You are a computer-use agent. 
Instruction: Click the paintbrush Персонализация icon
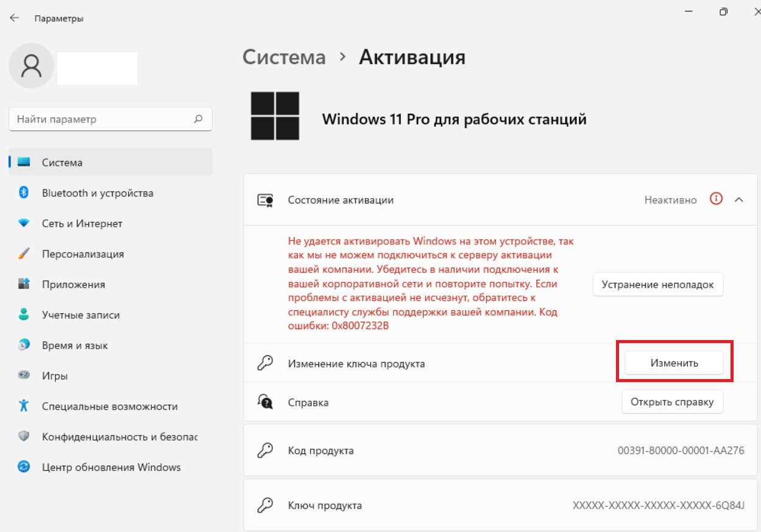tap(24, 254)
